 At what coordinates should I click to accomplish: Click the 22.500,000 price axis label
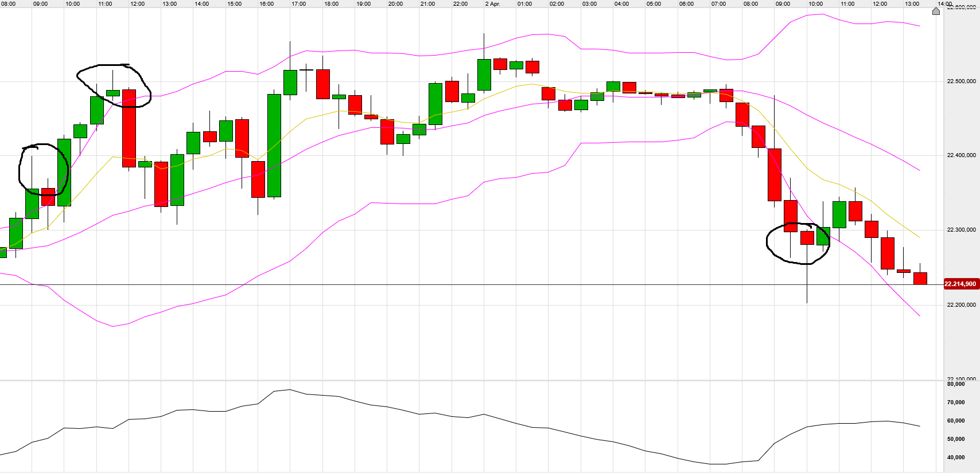tap(961, 81)
